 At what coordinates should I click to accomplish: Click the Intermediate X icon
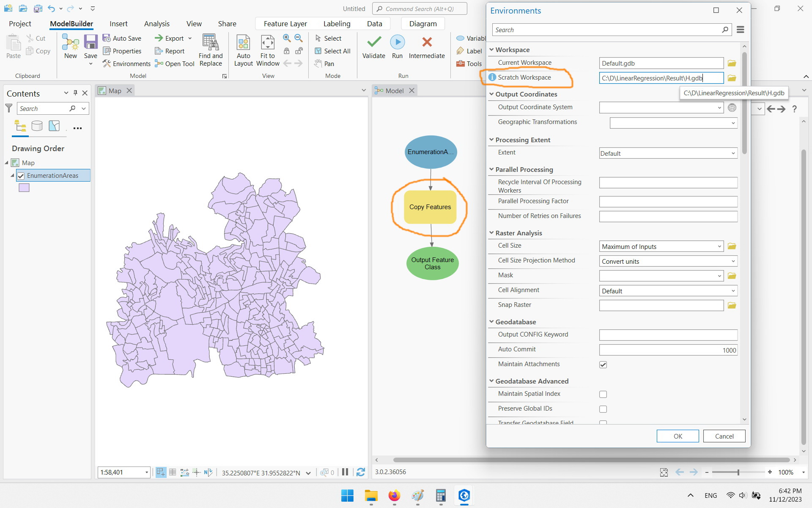tap(427, 42)
